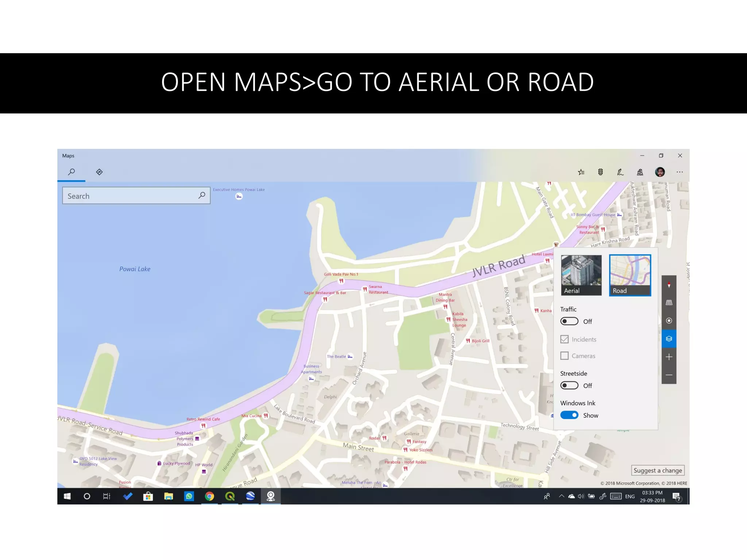Viewport: 747px width, 560px height.
Task: Select the Search tab magnifier icon
Action: click(x=71, y=172)
